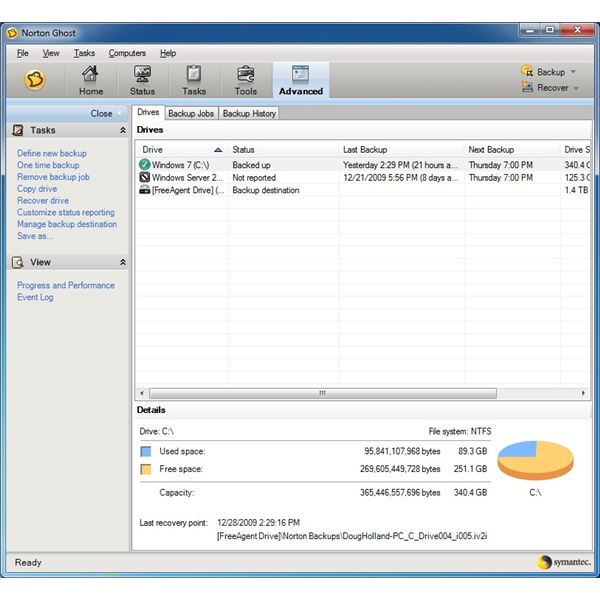Collapse the View panel section
Screen dimensions: 600x600
tap(123, 262)
